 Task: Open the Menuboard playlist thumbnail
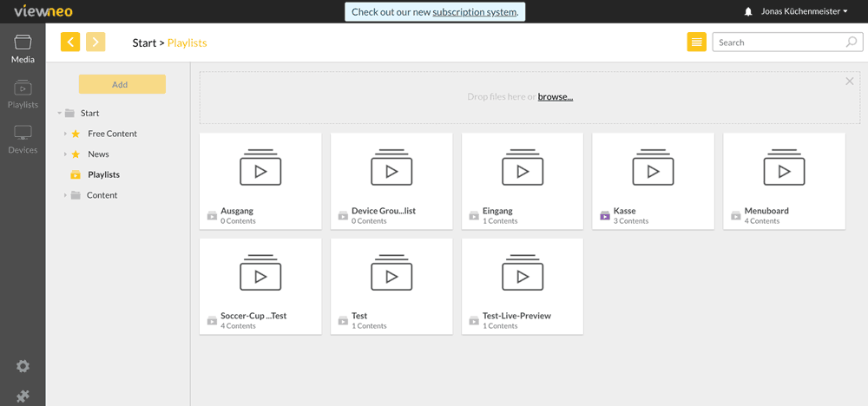point(785,167)
